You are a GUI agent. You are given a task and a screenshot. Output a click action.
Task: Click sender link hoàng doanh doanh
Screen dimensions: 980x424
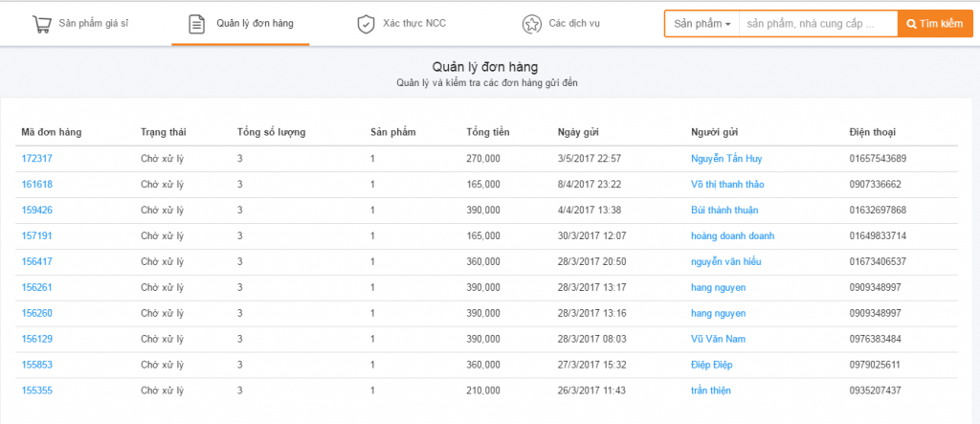[732, 235]
